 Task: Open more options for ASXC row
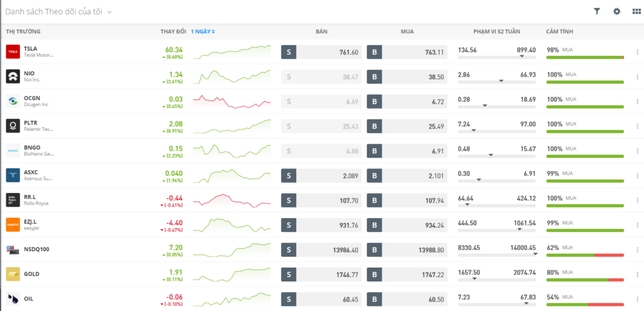pos(638,175)
